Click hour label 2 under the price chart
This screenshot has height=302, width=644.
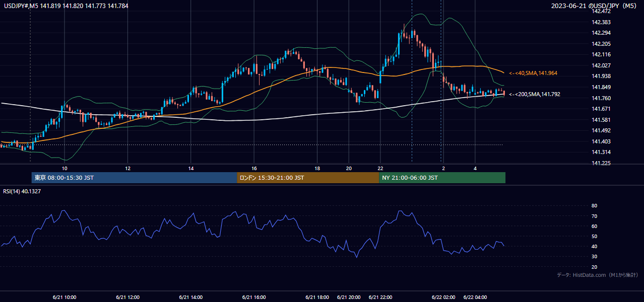(443, 168)
